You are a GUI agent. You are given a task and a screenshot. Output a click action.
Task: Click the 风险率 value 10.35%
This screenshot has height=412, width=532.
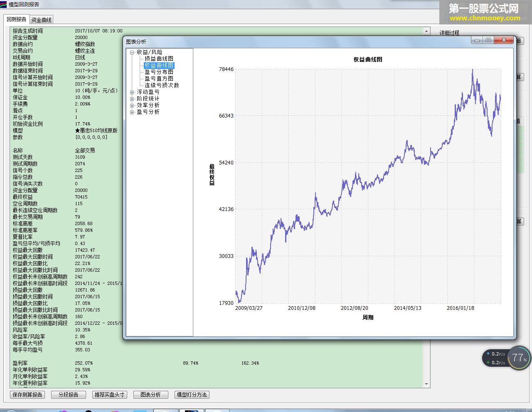coord(82,330)
